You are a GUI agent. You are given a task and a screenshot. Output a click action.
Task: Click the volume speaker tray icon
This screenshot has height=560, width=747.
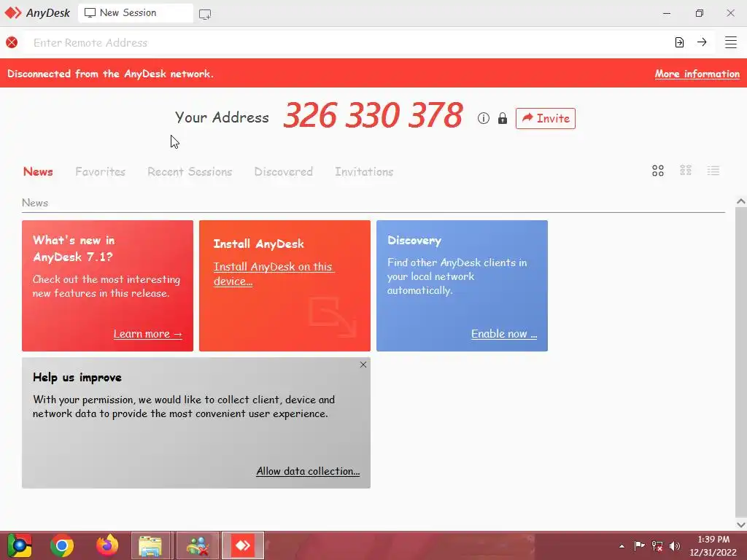675,546
